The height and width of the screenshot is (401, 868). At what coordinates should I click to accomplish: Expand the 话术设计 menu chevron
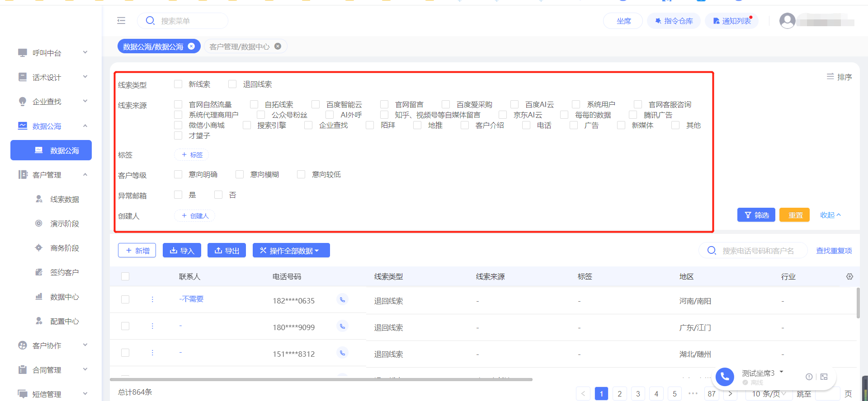85,77
